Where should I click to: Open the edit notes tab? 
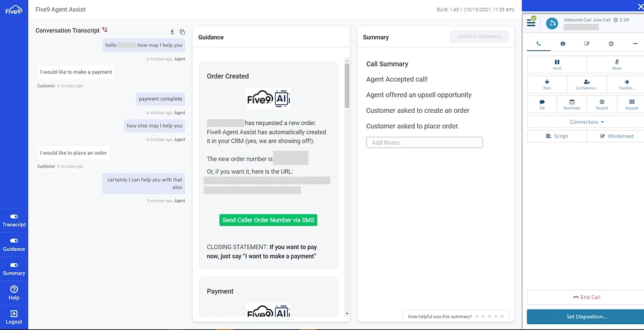click(x=587, y=44)
